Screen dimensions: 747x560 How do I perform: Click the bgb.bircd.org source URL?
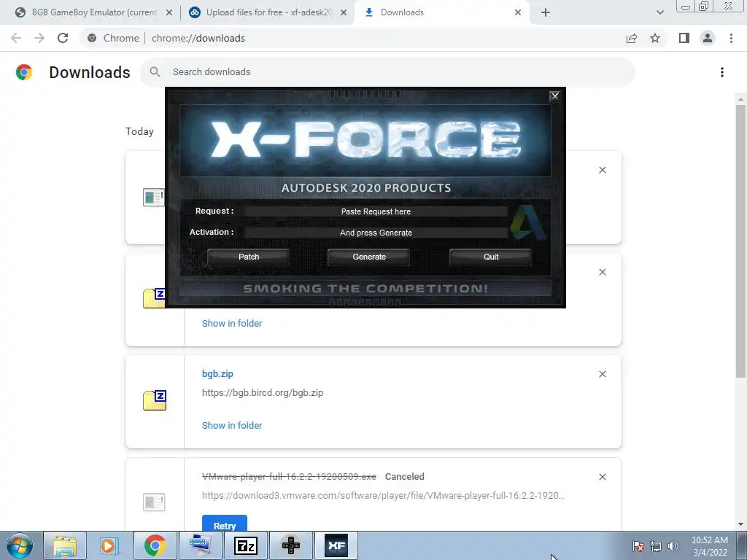point(263,393)
